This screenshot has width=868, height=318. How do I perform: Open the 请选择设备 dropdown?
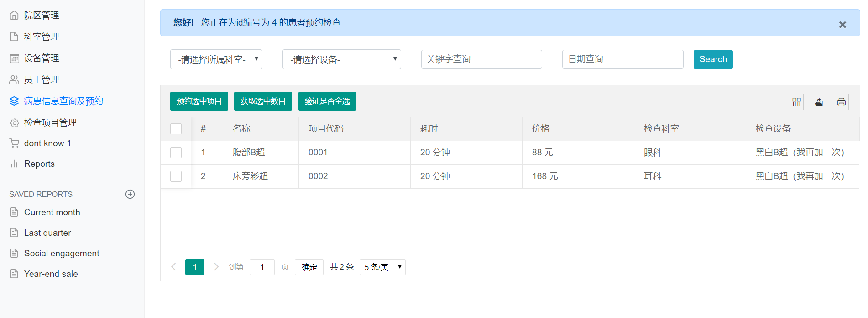click(x=342, y=59)
